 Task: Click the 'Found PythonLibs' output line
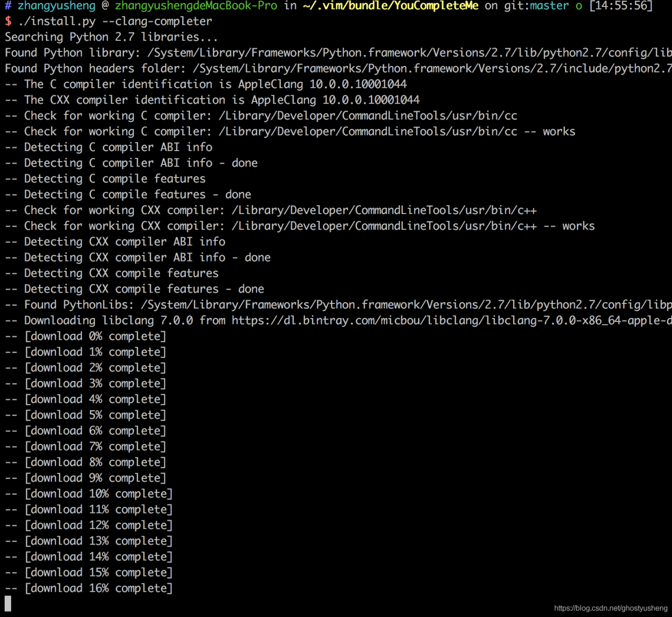point(338,305)
